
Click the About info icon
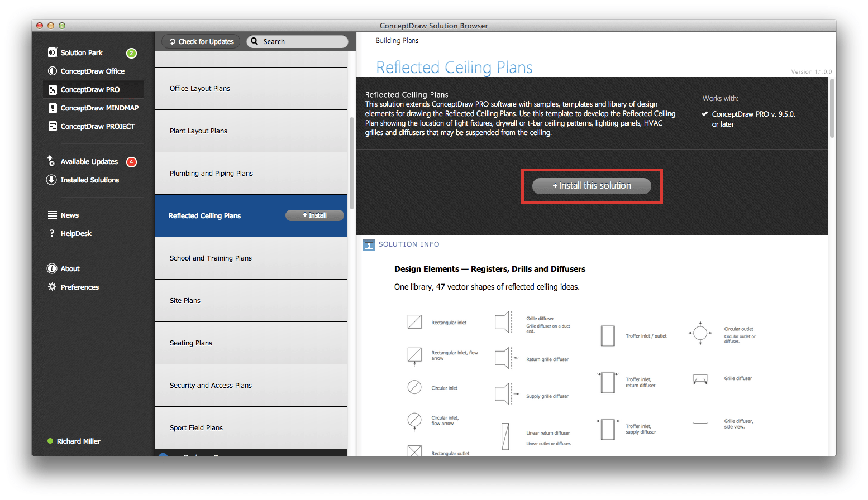pos(52,268)
